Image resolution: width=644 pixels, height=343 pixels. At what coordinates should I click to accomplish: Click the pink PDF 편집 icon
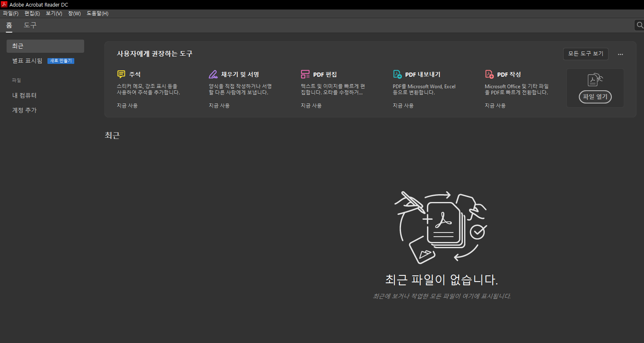(305, 74)
